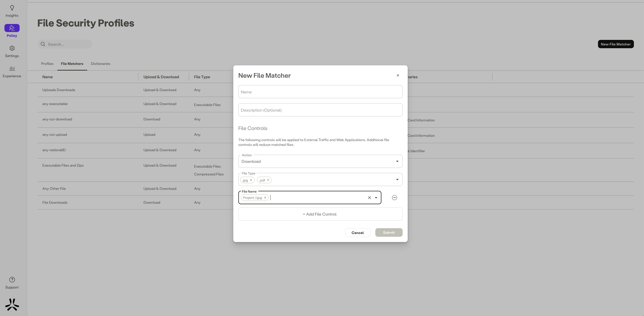Remove the .jpg file type chip
Screen dimensions: 644x316
coord(251,180)
